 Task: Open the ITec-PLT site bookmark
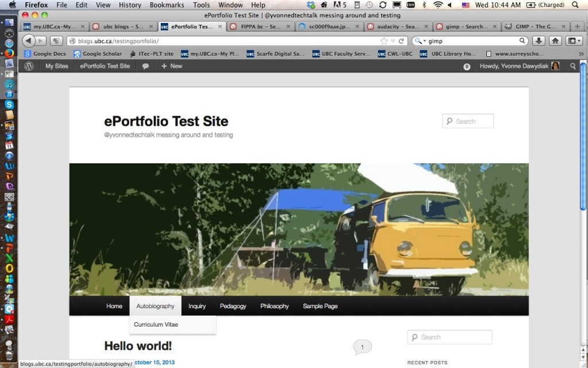click(x=152, y=54)
